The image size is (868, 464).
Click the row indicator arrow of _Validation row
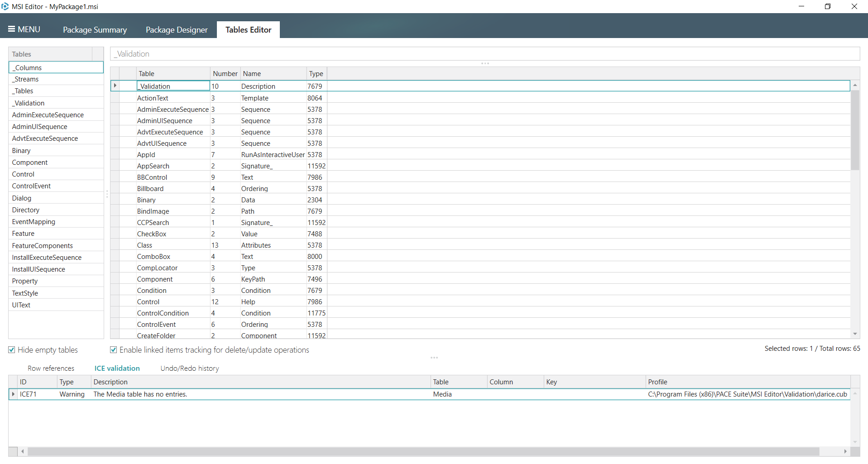coord(115,86)
